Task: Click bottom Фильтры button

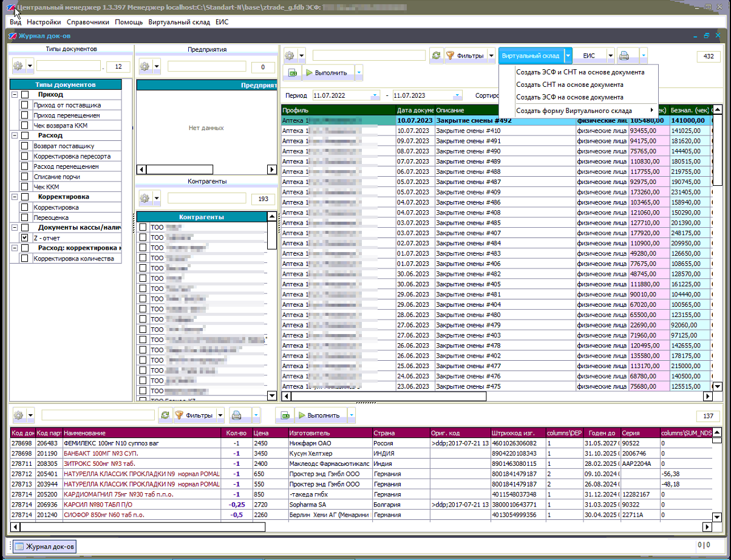Action: [194, 416]
